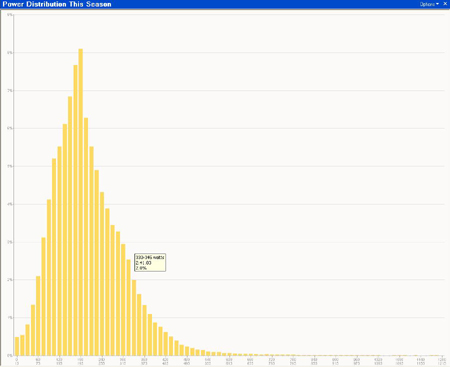Click the bar just below 7% left of peak
The image size is (450, 367).
point(70,226)
